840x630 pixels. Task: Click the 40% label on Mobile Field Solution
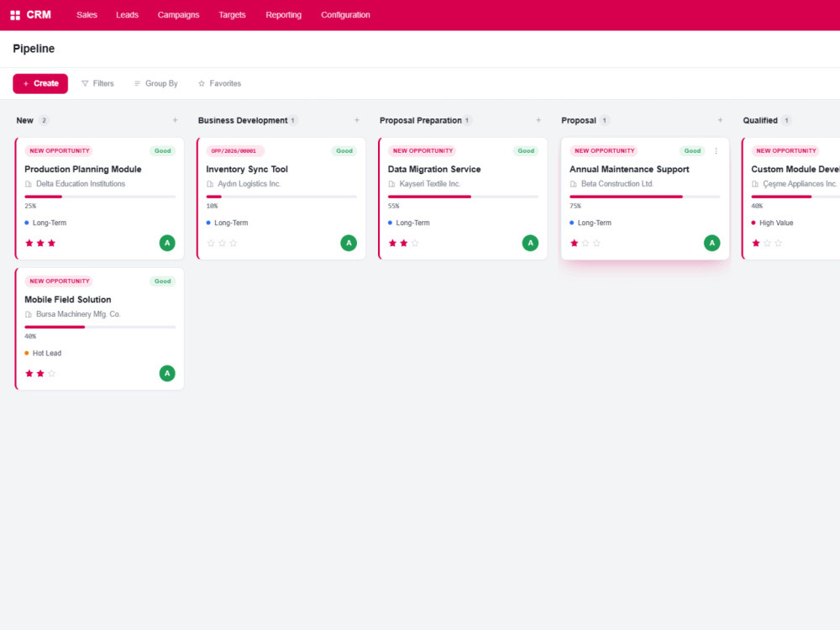pos(30,337)
